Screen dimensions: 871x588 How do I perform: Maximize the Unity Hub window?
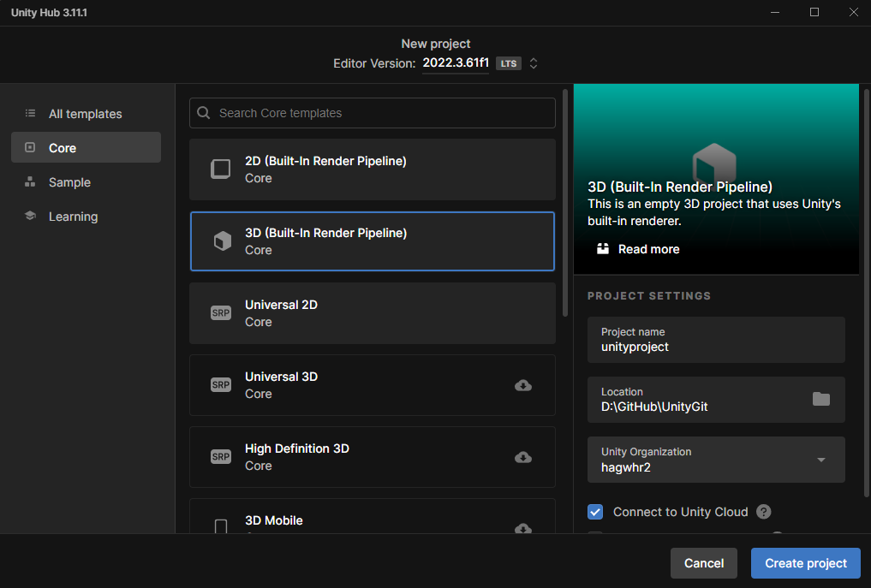(x=814, y=12)
